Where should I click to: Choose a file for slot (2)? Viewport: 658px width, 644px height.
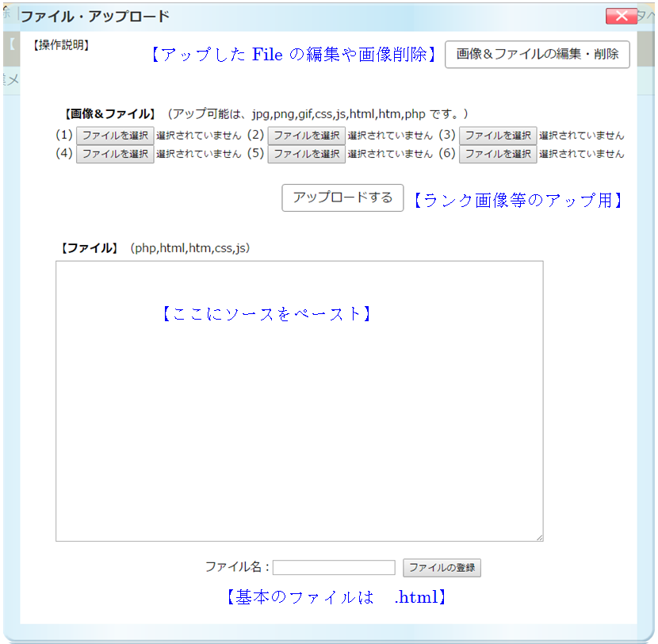pos(306,136)
